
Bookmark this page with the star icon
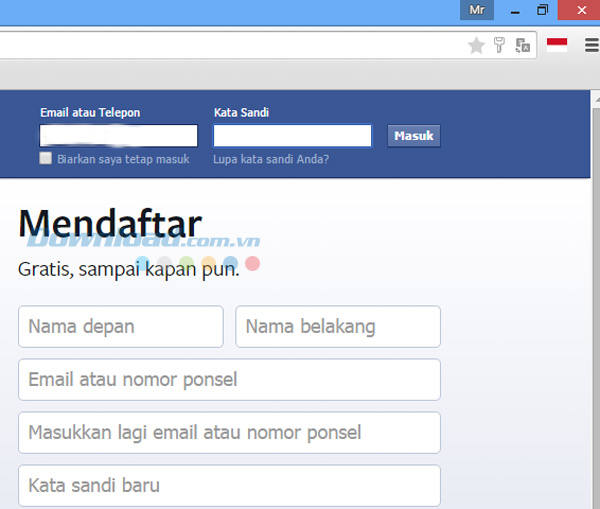[x=476, y=46]
